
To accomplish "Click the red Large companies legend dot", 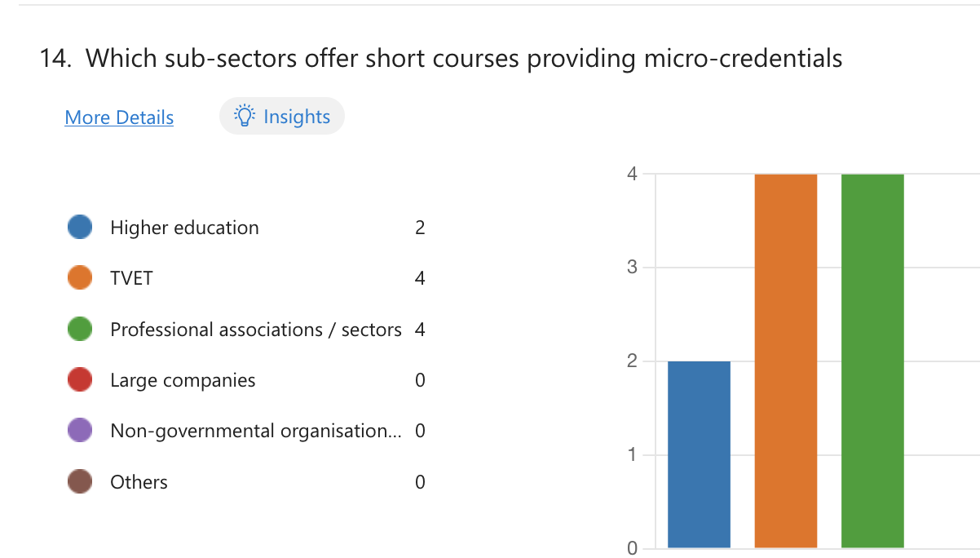I will (80, 380).
